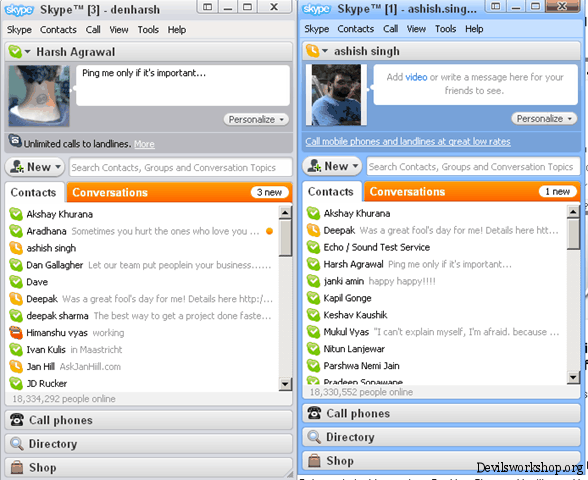The image size is (588, 480).
Task: Expand the Directory panel in ashish window
Action: 441,437
